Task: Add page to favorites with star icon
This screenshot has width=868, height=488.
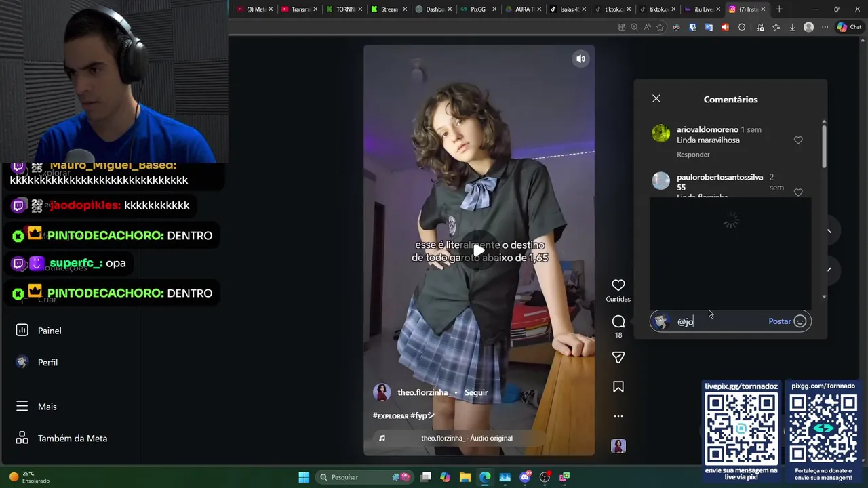Action: coord(660,27)
